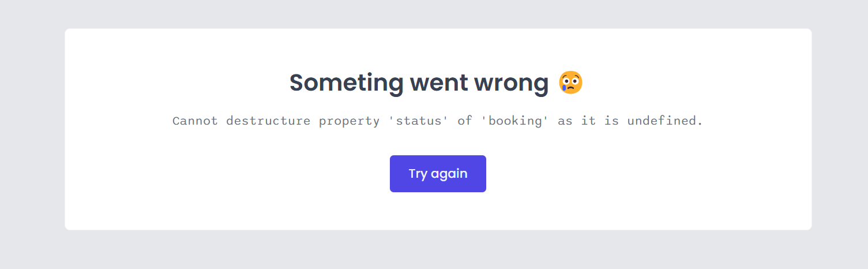868x269 pixels.
Task: Click the word 'destructure' in the message
Action: tap(268, 121)
